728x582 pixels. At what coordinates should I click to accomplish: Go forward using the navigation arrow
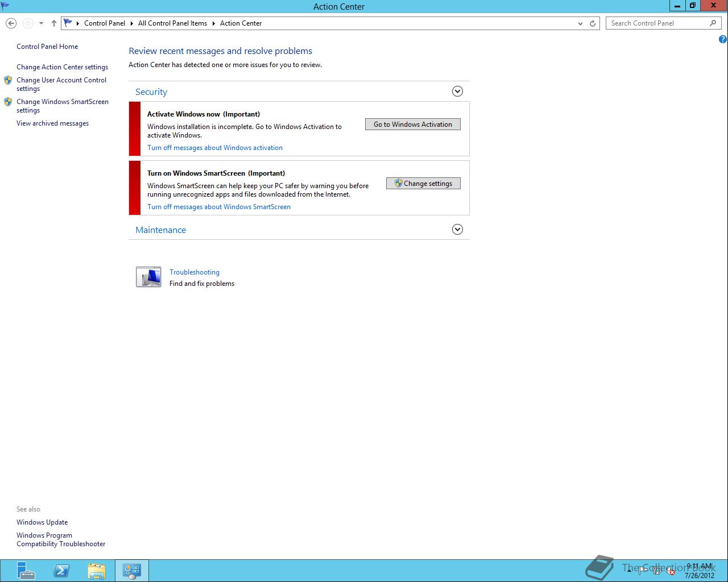[x=28, y=23]
